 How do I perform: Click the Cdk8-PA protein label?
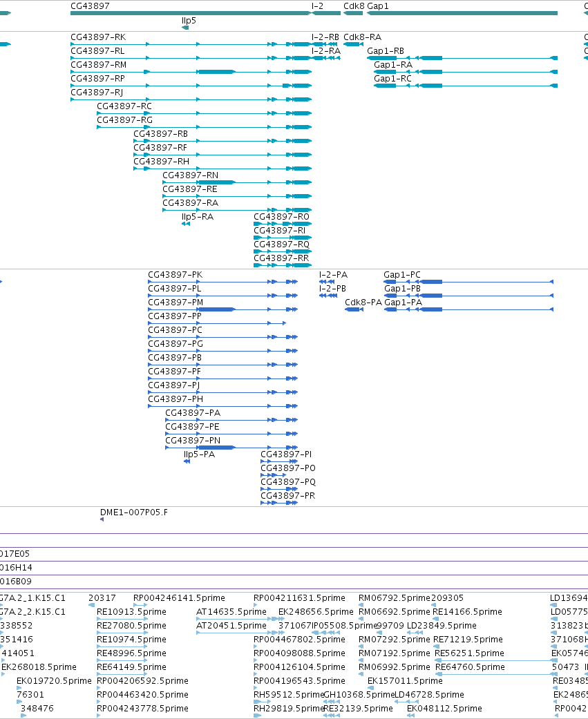pos(363,303)
